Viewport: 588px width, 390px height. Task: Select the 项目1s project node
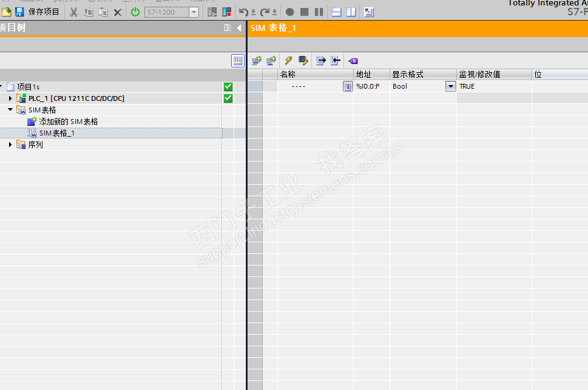pyautogui.click(x=28, y=87)
